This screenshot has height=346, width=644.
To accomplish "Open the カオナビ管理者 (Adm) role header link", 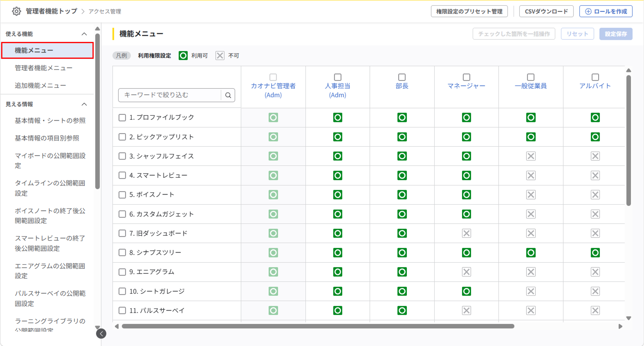I will click(x=273, y=90).
